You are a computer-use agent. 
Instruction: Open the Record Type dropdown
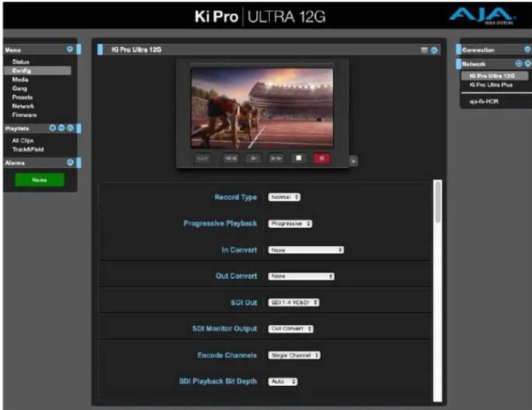click(284, 197)
